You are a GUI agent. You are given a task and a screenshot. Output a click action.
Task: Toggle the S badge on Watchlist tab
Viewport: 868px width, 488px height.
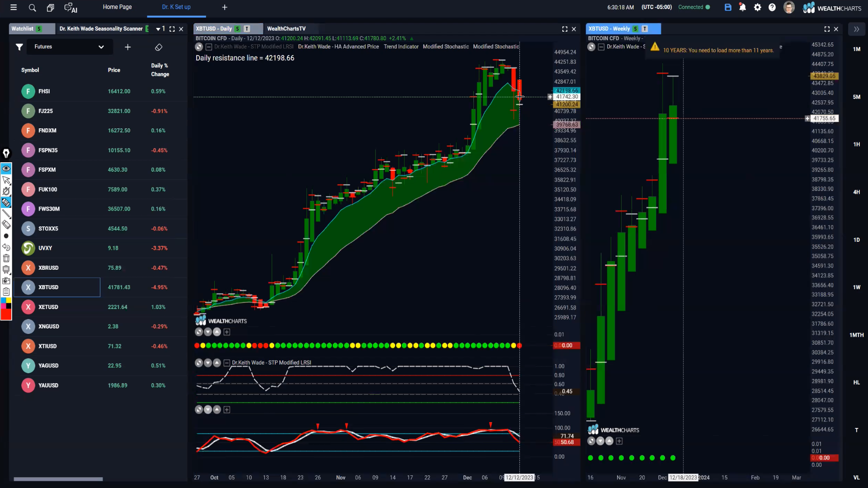click(x=39, y=29)
